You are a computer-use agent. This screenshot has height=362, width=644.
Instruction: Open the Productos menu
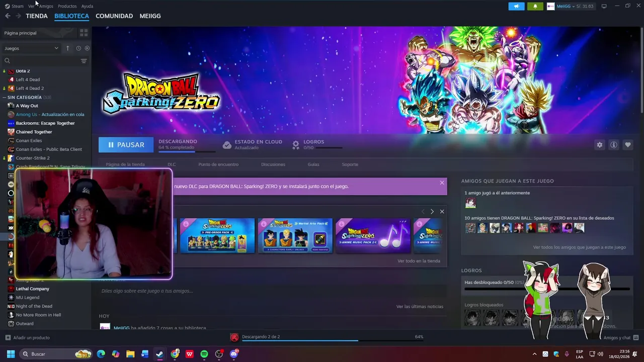pyautogui.click(x=67, y=6)
